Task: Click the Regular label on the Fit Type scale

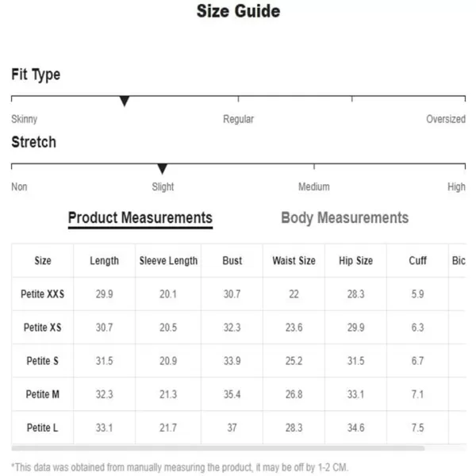Action: (238, 119)
